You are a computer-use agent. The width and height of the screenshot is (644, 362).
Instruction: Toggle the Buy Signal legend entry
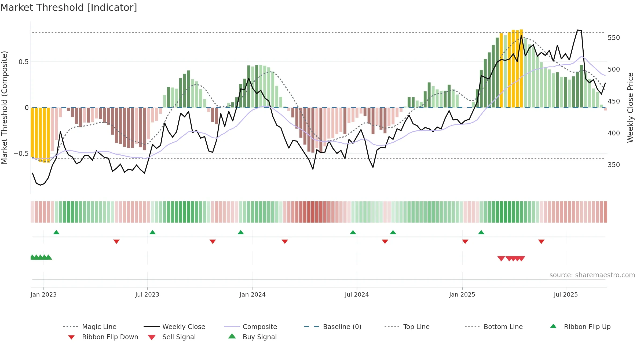tap(252, 337)
